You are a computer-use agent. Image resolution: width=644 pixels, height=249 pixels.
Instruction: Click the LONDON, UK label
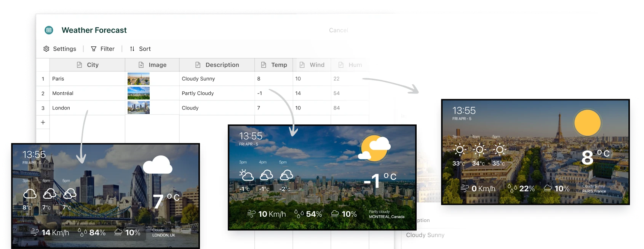tap(164, 235)
